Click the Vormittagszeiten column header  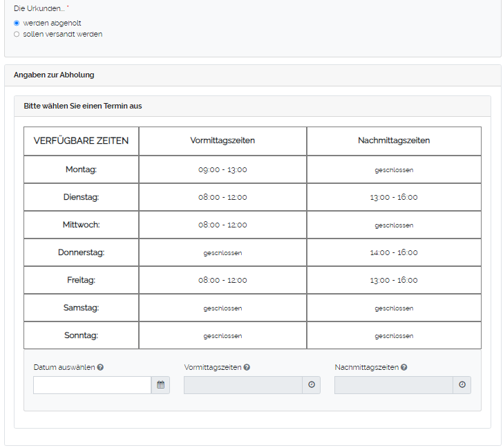(x=222, y=140)
